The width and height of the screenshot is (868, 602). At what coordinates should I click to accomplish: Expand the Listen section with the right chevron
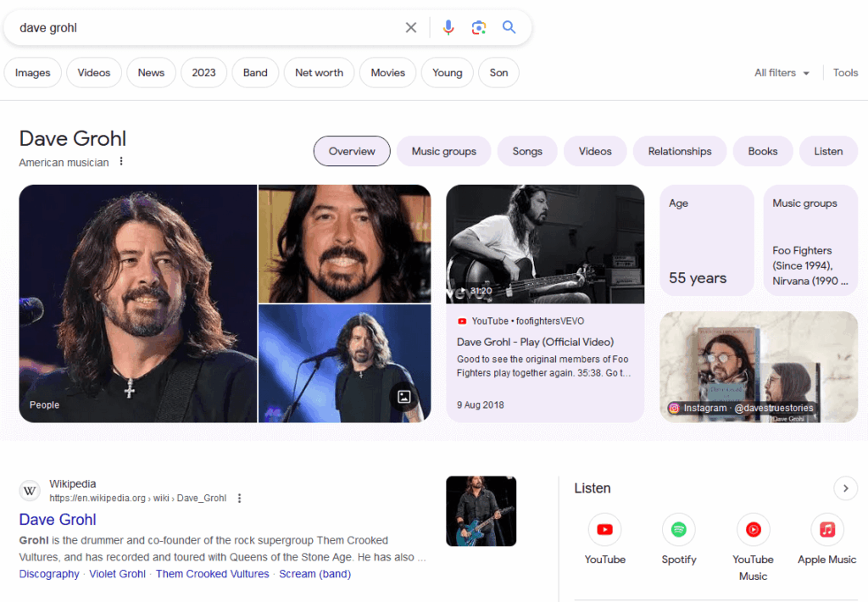[845, 488]
